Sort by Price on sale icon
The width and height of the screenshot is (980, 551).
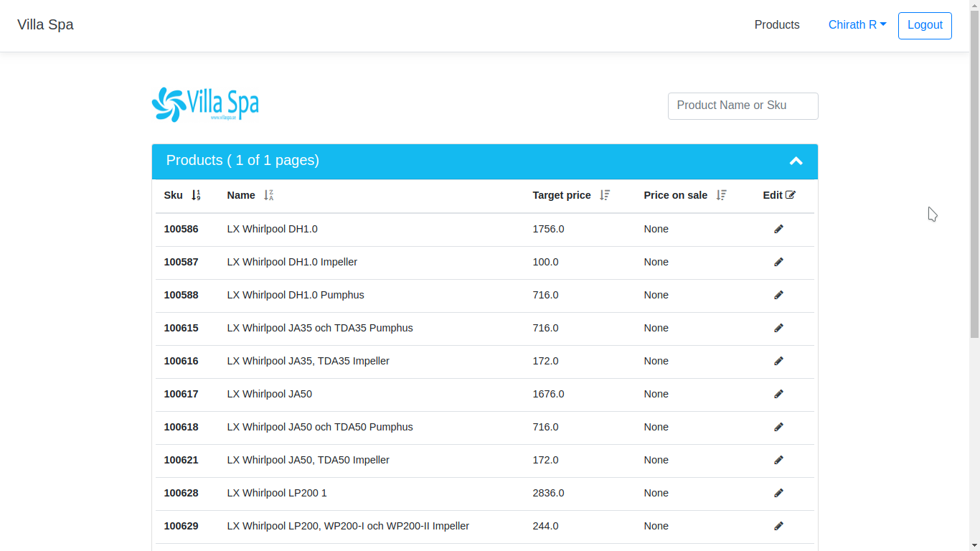[x=721, y=195]
